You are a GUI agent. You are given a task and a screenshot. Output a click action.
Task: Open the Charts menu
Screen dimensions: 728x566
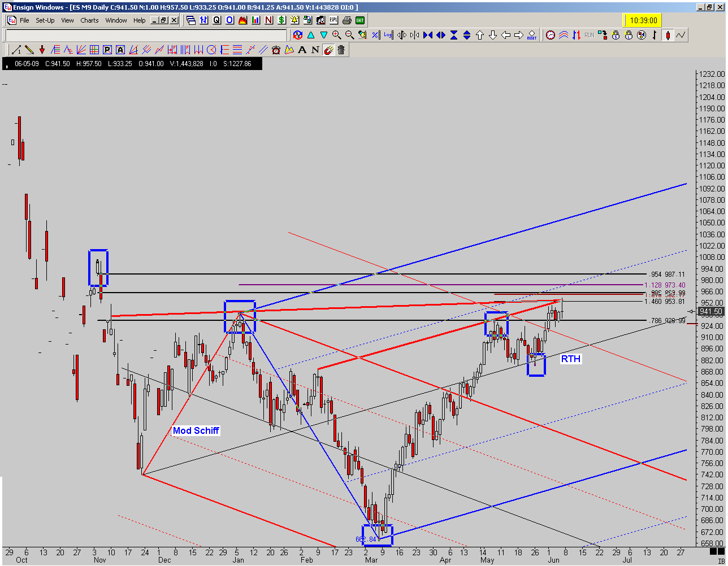(89, 20)
